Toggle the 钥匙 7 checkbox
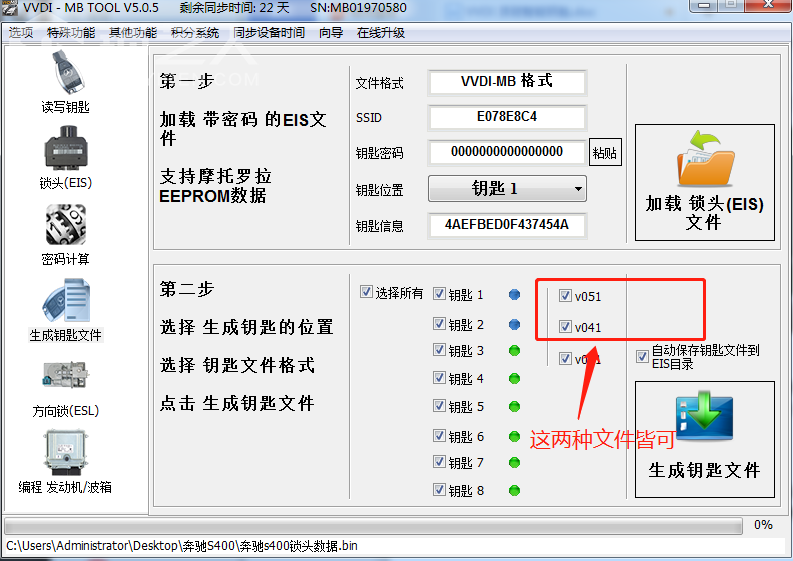This screenshot has width=793, height=561. [x=439, y=461]
